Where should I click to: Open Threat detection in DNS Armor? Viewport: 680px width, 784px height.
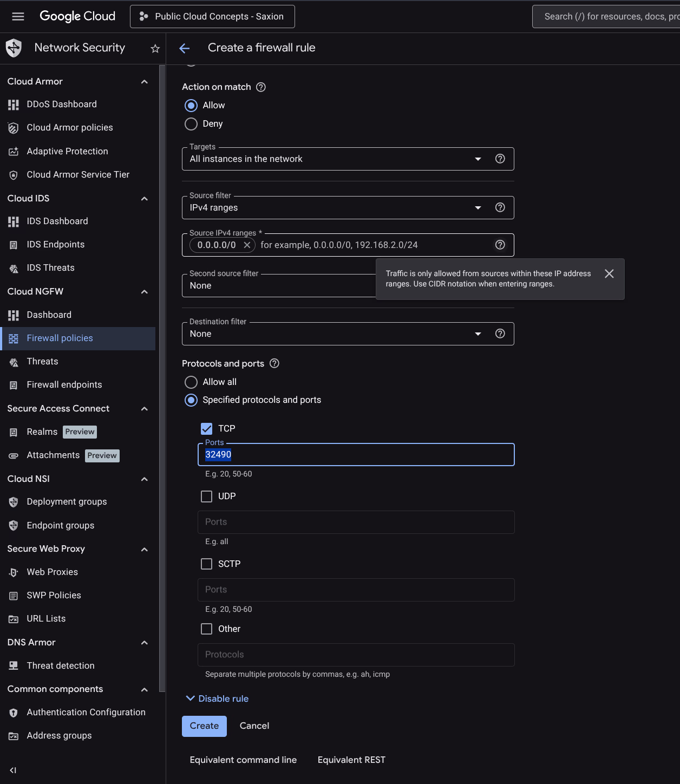coord(60,665)
